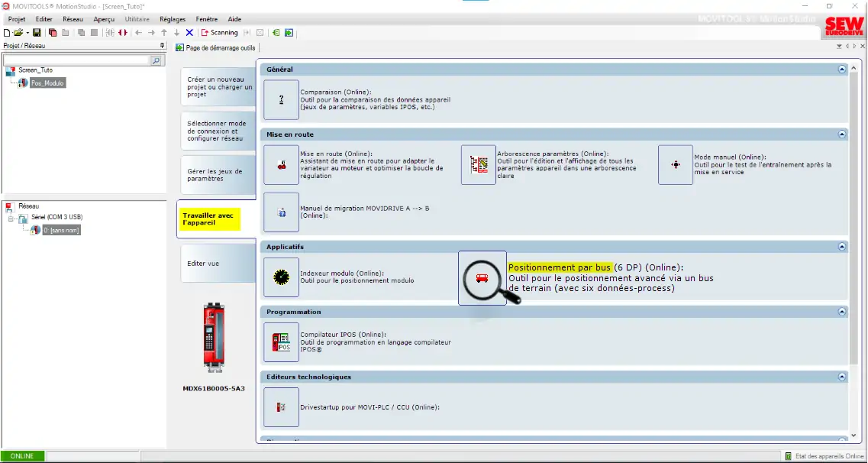Viewport: 868px width, 463px height.
Task: Collapse the Sériel (COM 3 USB) tree node
Action: click(x=10, y=218)
